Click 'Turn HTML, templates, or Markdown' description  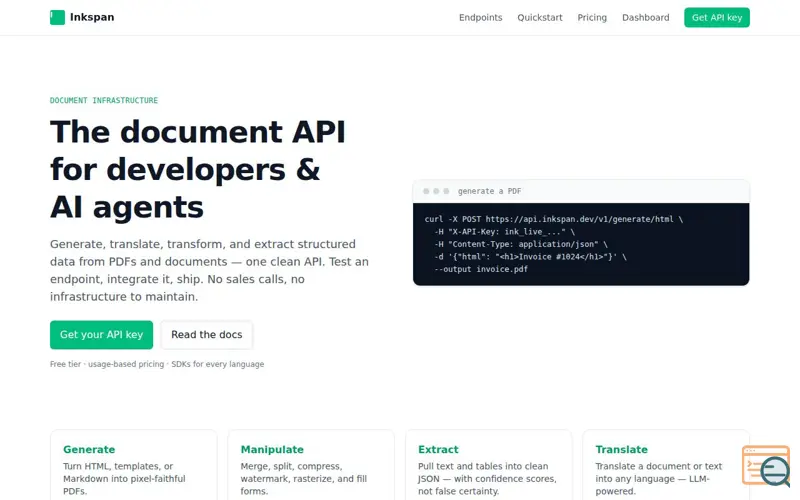124,479
